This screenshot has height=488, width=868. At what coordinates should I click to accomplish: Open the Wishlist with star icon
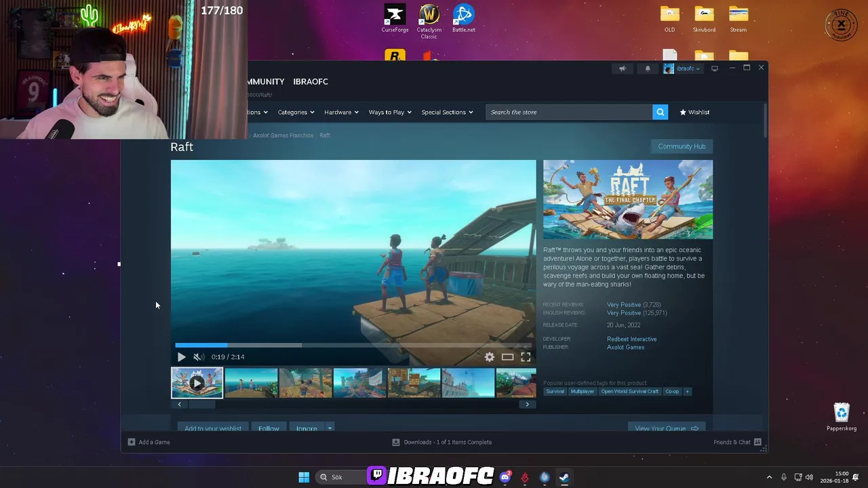[694, 113]
